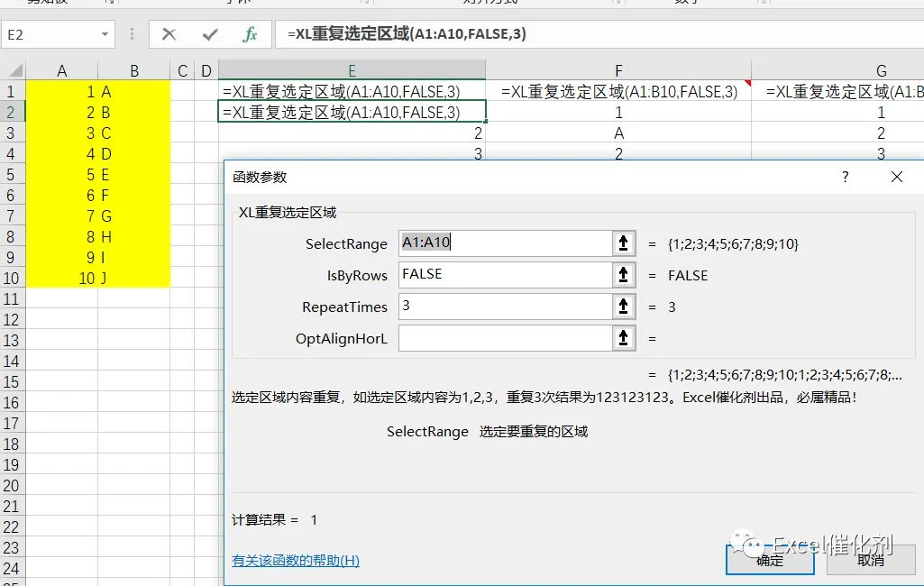Open Insert Function via the fx icon
The image size is (924, 586).
coord(250,34)
